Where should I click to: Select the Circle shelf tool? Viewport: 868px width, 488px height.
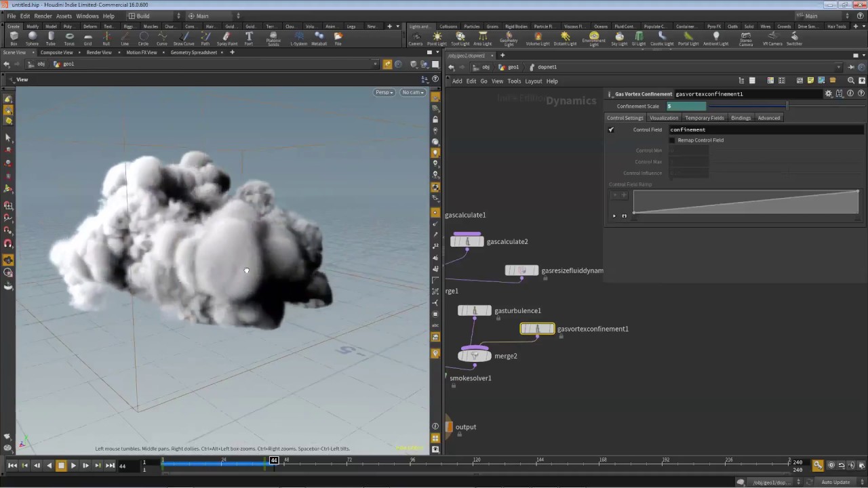pyautogui.click(x=143, y=38)
